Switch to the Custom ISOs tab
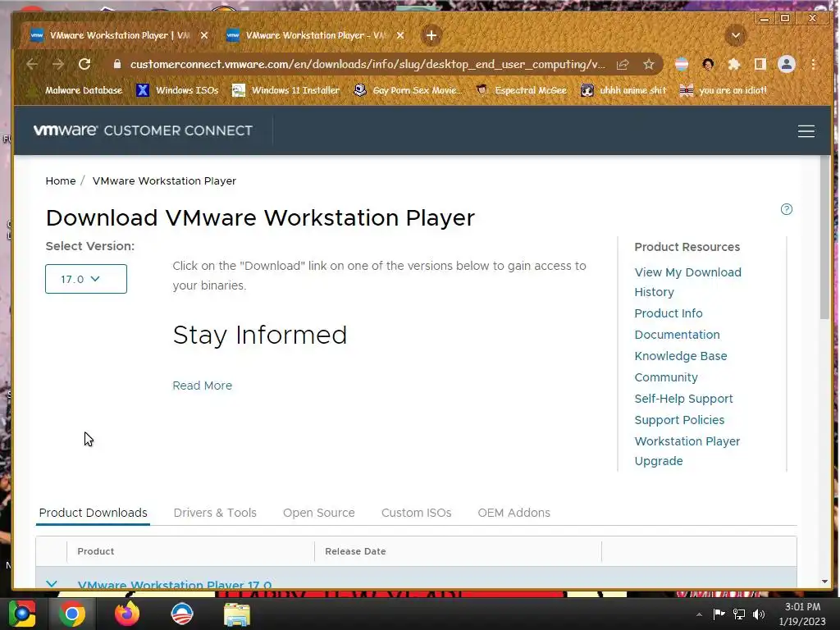This screenshot has width=840, height=630. 416,513
